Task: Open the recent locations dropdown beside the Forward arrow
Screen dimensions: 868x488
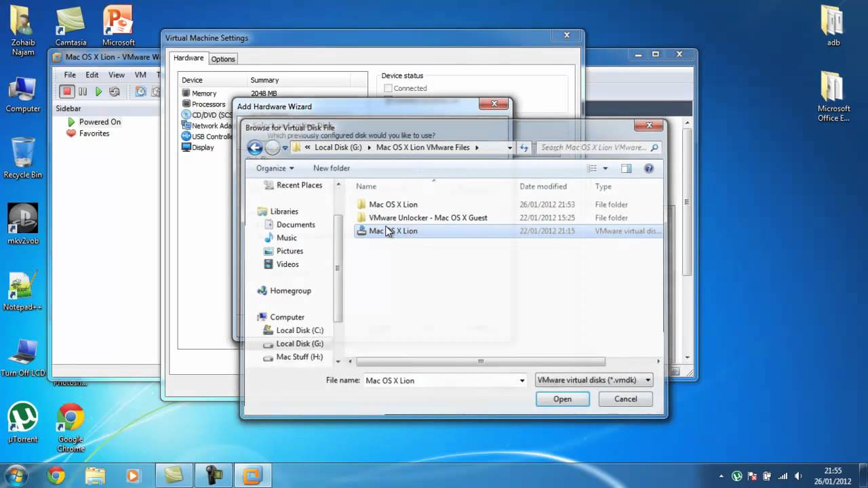Action: (x=285, y=148)
